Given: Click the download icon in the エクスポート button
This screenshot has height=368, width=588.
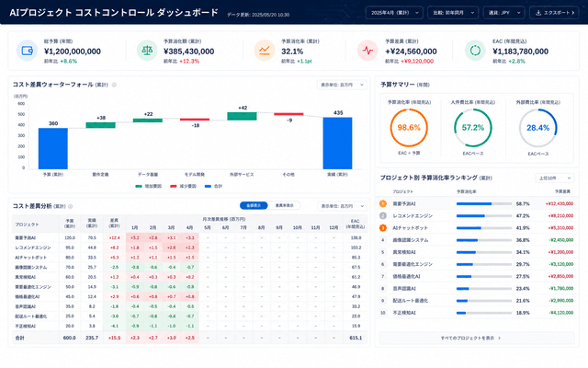Looking at the screenshot, I should [538, 13].
